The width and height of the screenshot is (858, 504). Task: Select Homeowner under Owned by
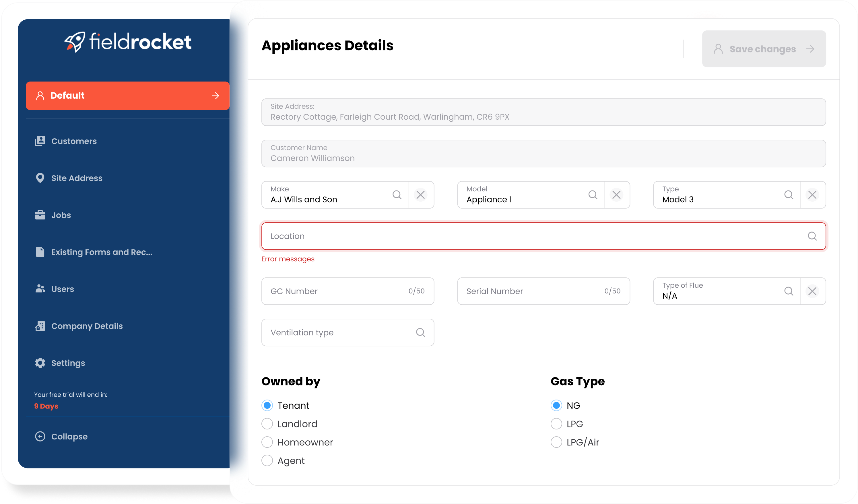pos(267,442)
